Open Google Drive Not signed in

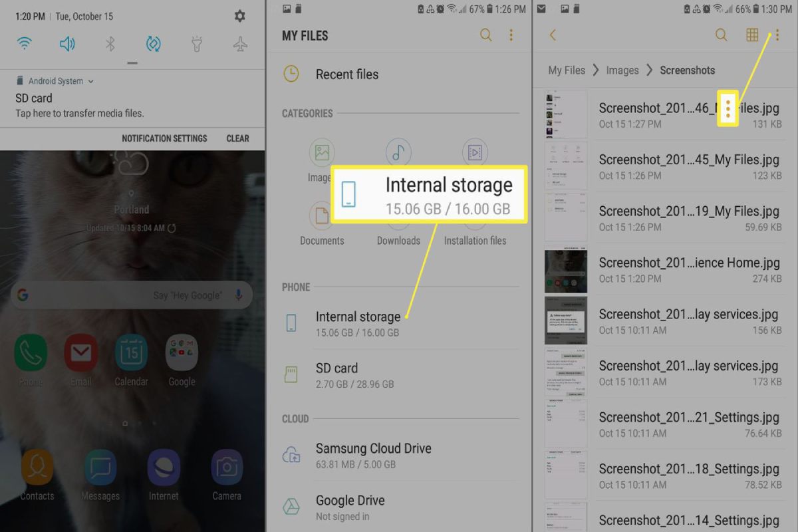[399, 507]
